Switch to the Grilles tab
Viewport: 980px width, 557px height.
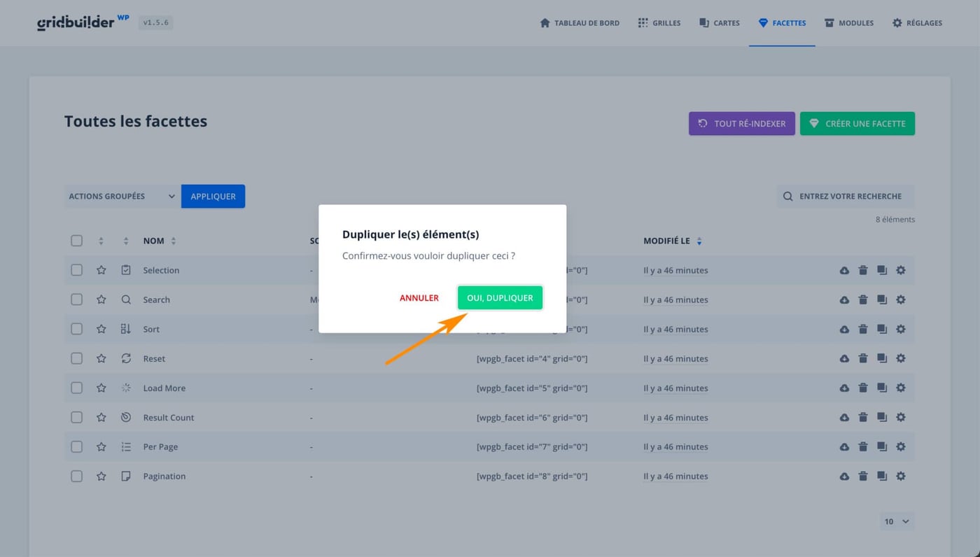tap(659, 22)
